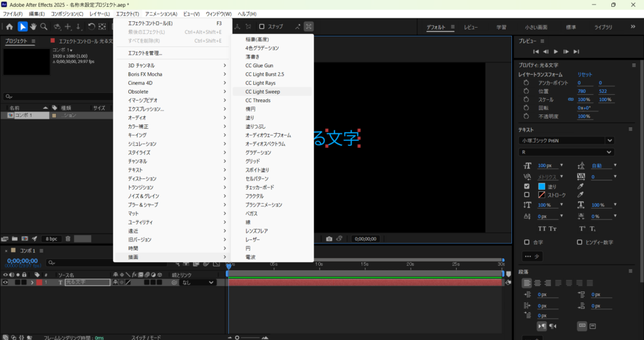Click the trash delete icon in Project panel
Viewport: 644px width, 340px height.
(x=68, y=239)
